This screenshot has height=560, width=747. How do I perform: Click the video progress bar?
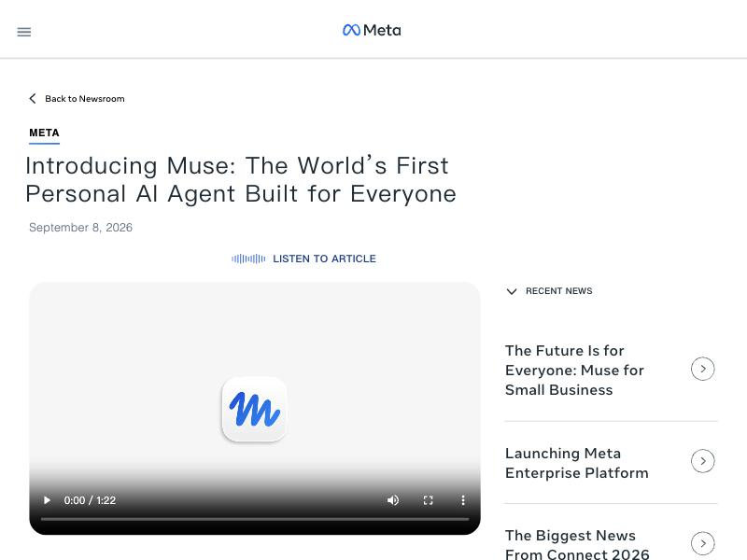255,519
